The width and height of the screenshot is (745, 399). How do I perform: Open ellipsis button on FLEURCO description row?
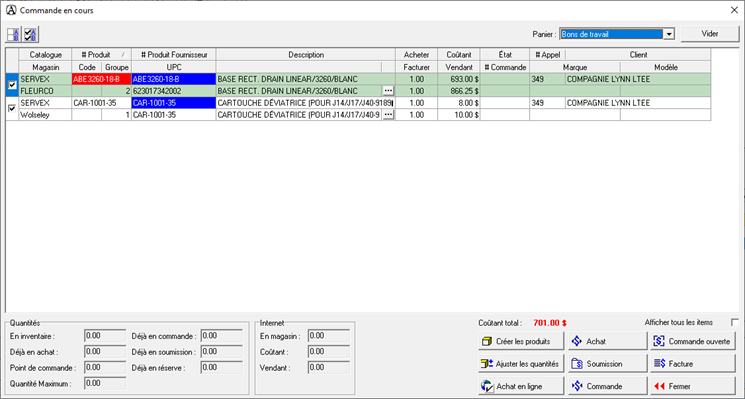[388, 90]
